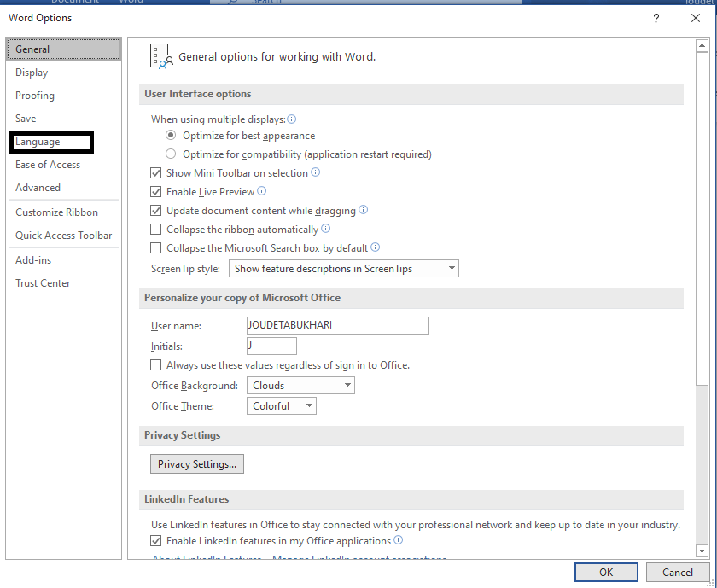The width and height of the screenshot is (717, 588).
Task: Click the info icon beside Enable LinkedIn features
Action: tap(399, 540)
